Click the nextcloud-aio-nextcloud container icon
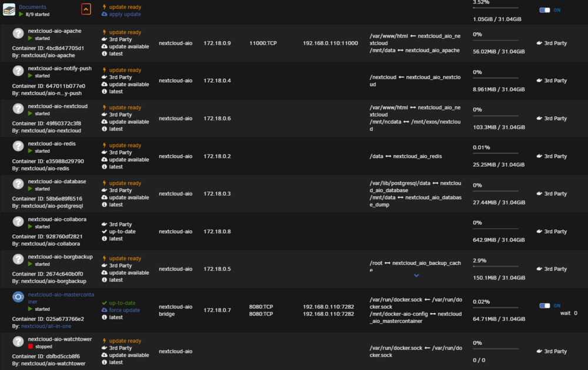 coord(18,109)
